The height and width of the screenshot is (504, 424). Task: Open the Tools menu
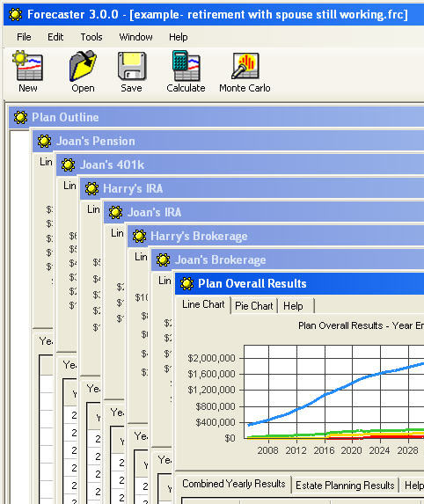[91, 37]
